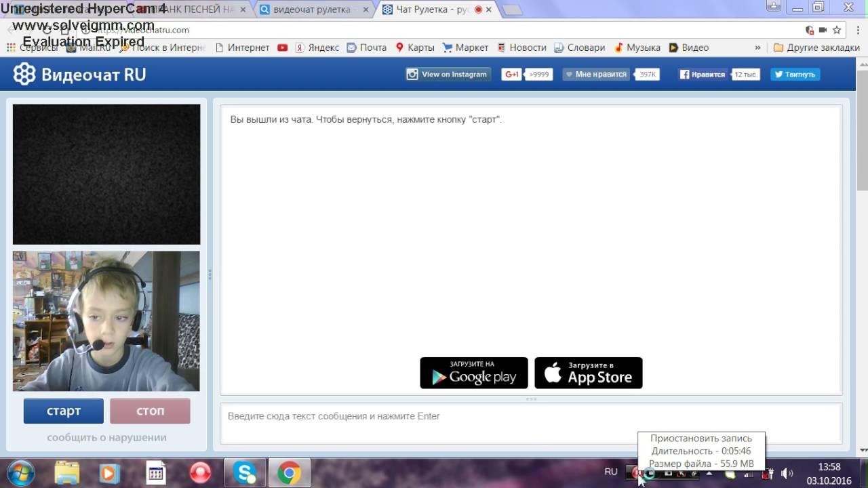Open the Поиск в Интернете bookmark
The height and width of the screenshot is (488, 868).
click(x=162, y=47)
